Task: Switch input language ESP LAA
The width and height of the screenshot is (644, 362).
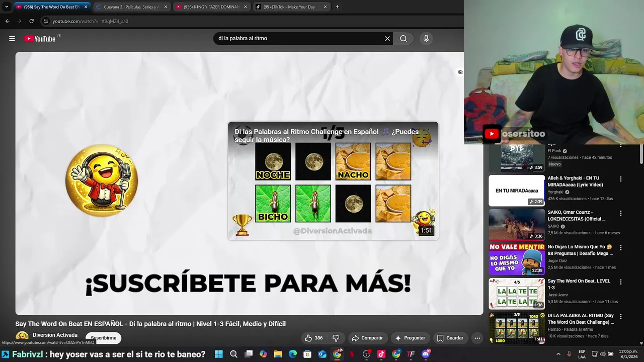Action: pyautogui.click(x=582, y=354)
